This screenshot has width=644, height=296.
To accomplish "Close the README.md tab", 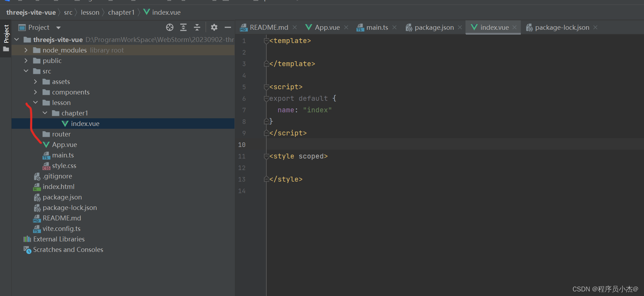I will 295,27.
